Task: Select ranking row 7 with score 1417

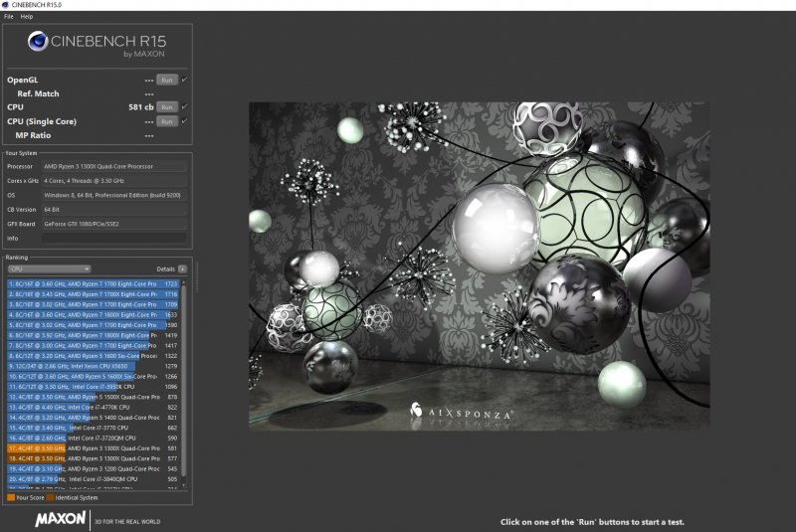Action: pos(93,345)
